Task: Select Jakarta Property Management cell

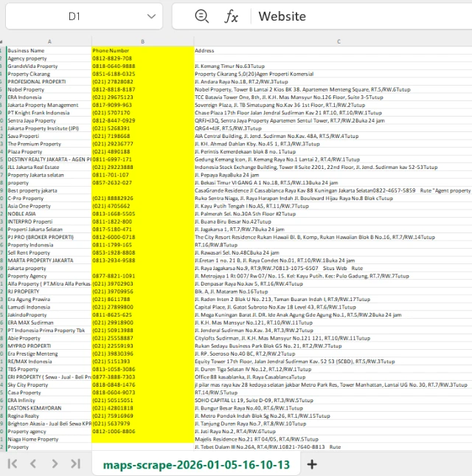Action: pyautogui.click(x=49, y=105)
